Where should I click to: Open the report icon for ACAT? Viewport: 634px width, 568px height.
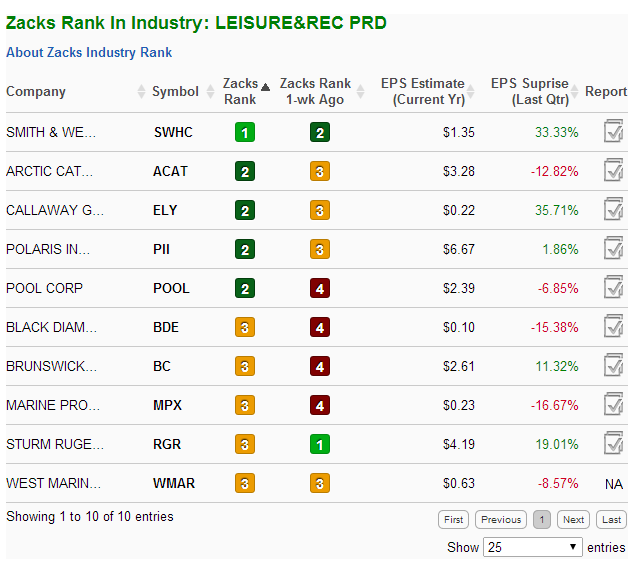[613, 170]
